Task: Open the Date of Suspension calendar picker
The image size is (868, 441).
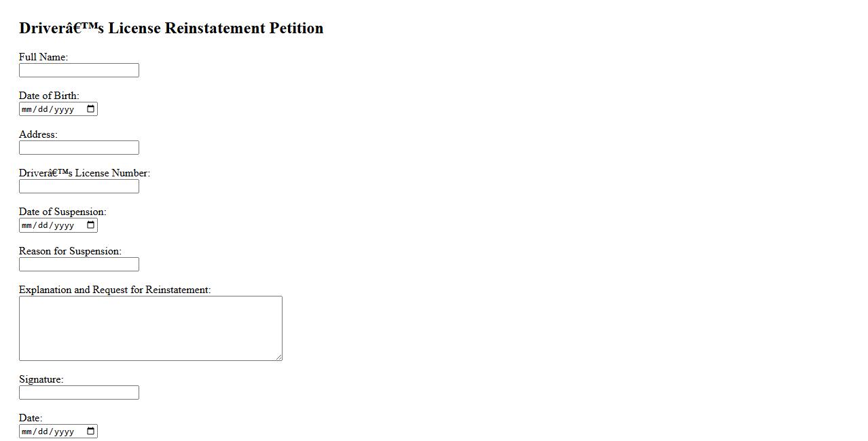Action: point(91,225)
